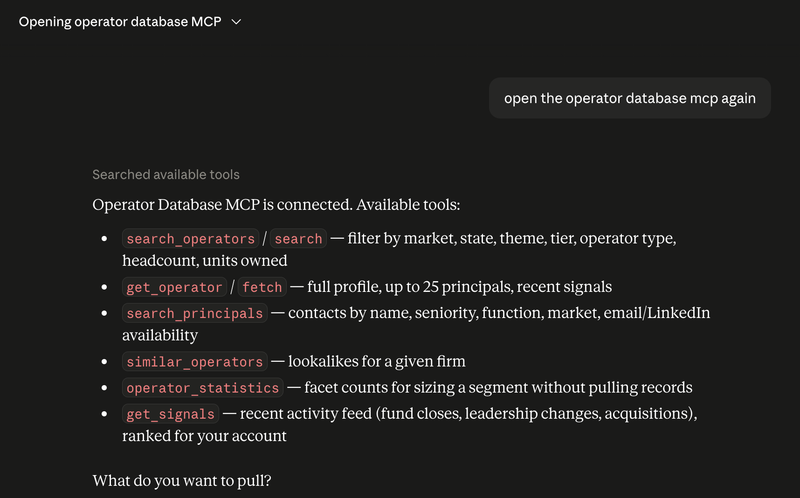Click the search_operators code tag
Viewport: 800px width, 498px height.
[190, 238]
